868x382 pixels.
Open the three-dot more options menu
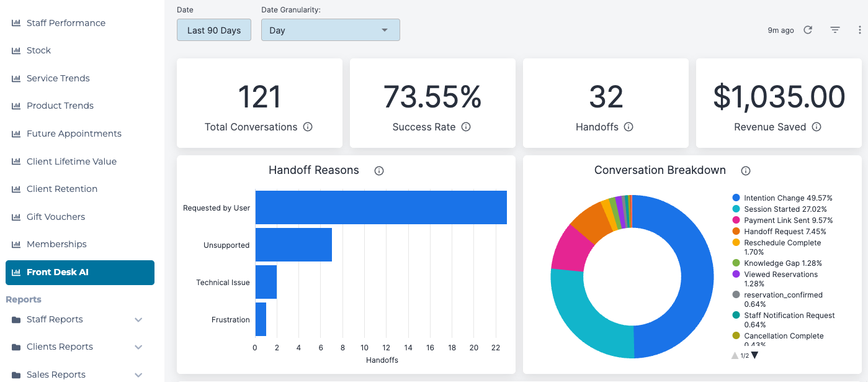click(x=859, y=30)
